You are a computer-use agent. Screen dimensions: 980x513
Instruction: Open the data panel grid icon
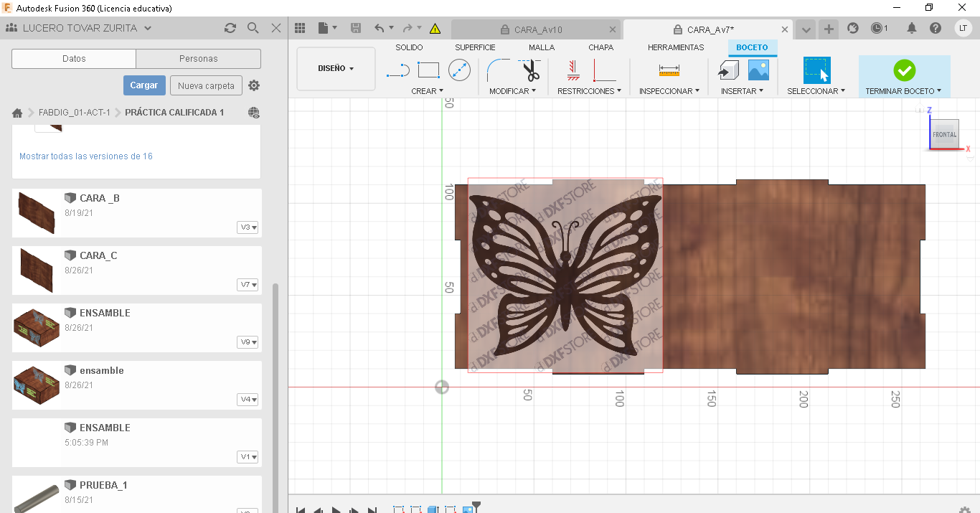pos(300,28)
